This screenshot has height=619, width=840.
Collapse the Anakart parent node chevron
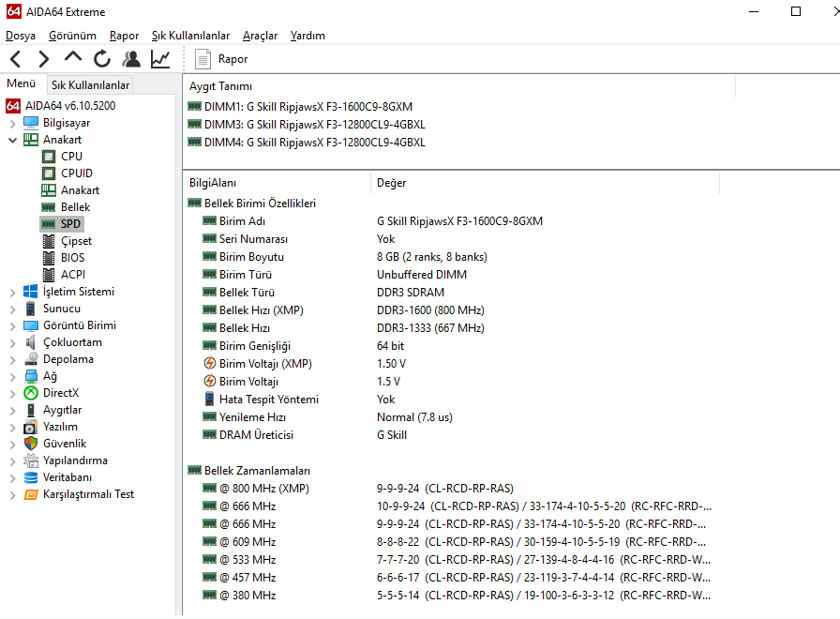pos(13,141)
